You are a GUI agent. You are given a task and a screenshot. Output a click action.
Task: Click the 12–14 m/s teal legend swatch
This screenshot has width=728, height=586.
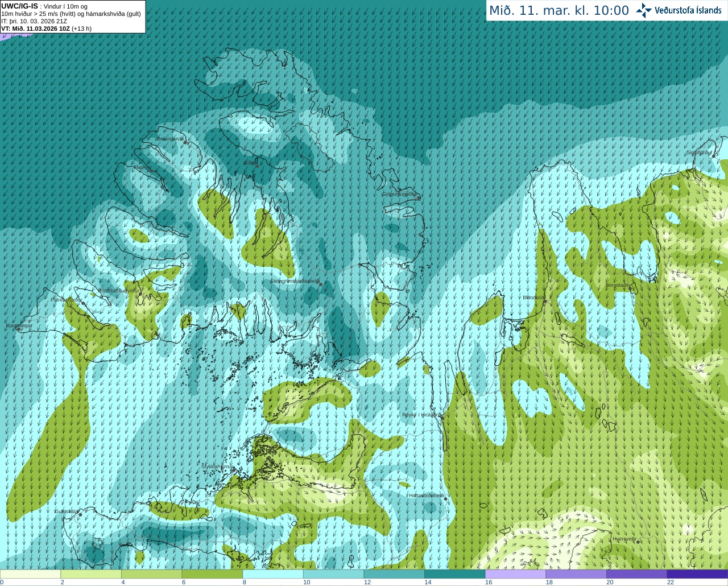(x=394, y=574)
